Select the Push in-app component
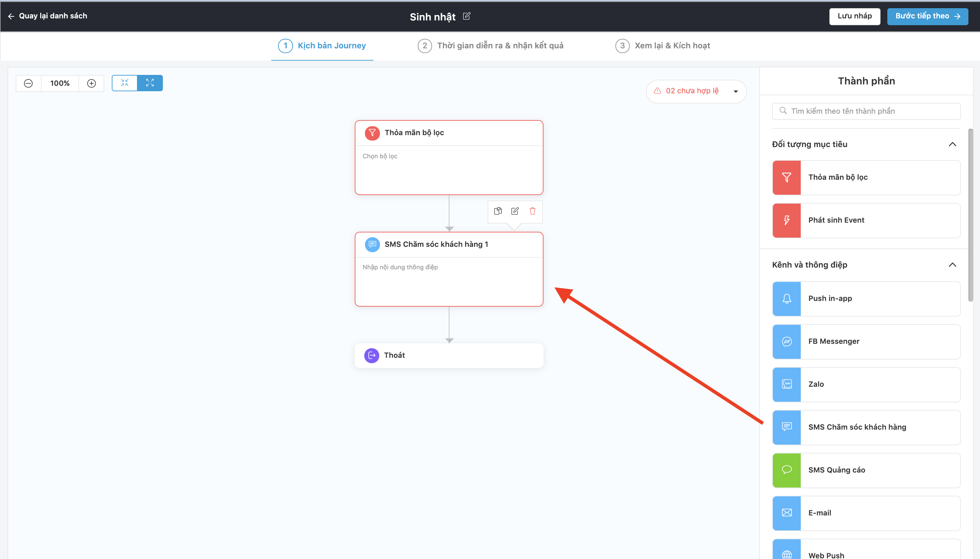The width and height of the screenshot is (980, 559). [866, 299]
